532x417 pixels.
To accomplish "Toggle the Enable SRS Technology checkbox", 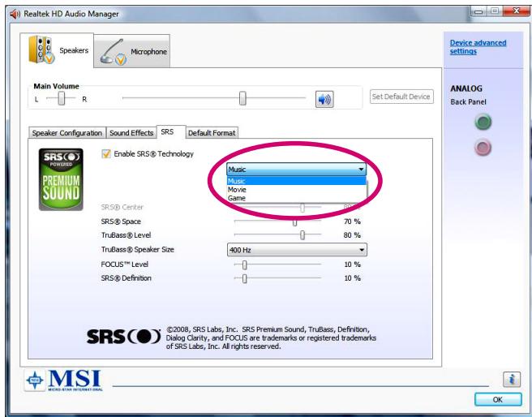I will tap(106, 153).
